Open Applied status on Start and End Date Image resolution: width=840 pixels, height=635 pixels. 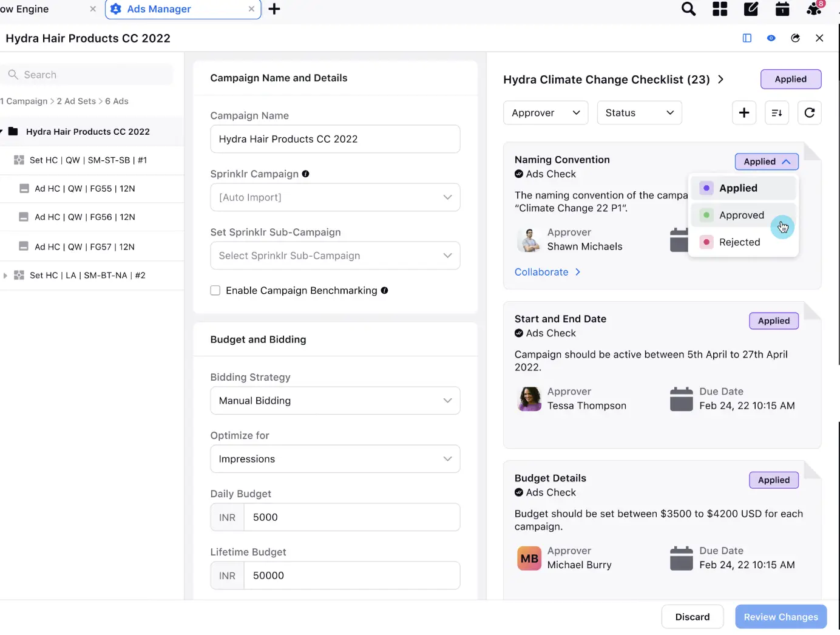click(774, 321)
